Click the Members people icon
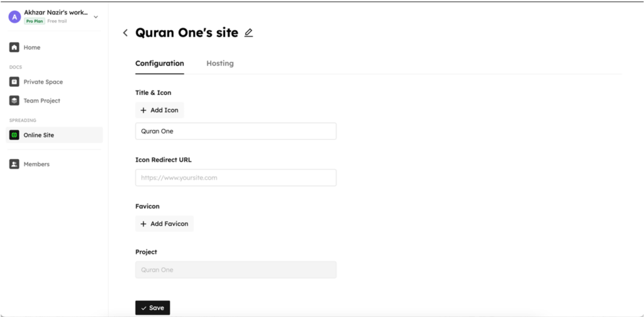The image size is (644, 317). tap(14, 164)
